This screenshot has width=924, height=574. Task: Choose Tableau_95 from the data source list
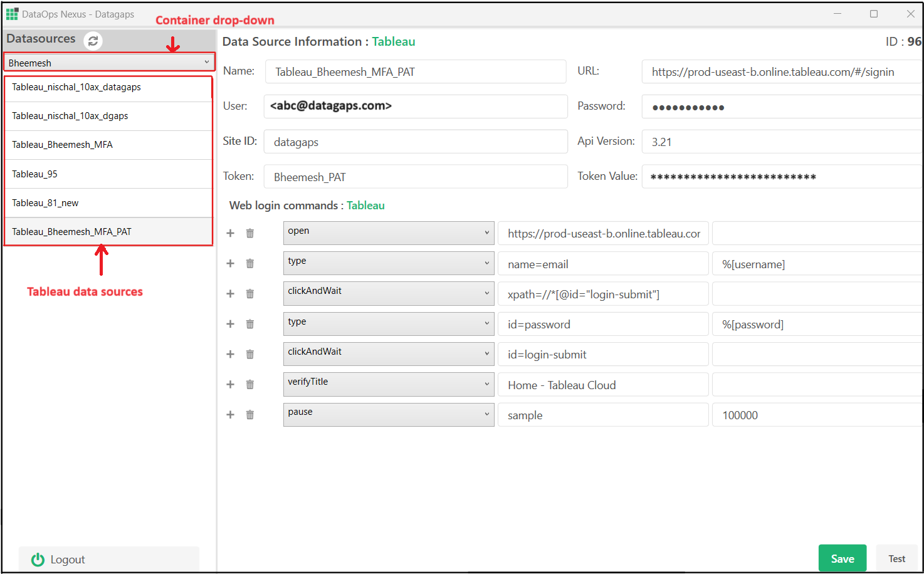pos(35,174)
